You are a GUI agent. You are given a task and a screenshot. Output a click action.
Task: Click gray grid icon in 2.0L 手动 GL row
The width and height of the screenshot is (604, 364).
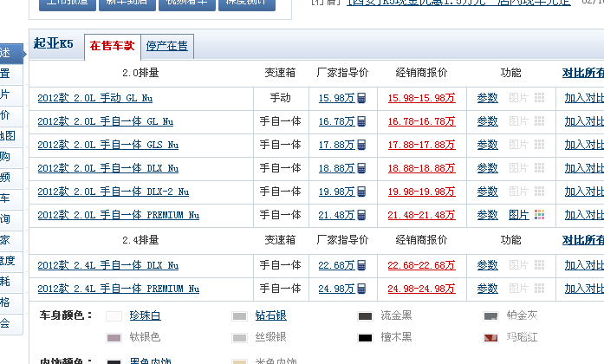[539, 98]
